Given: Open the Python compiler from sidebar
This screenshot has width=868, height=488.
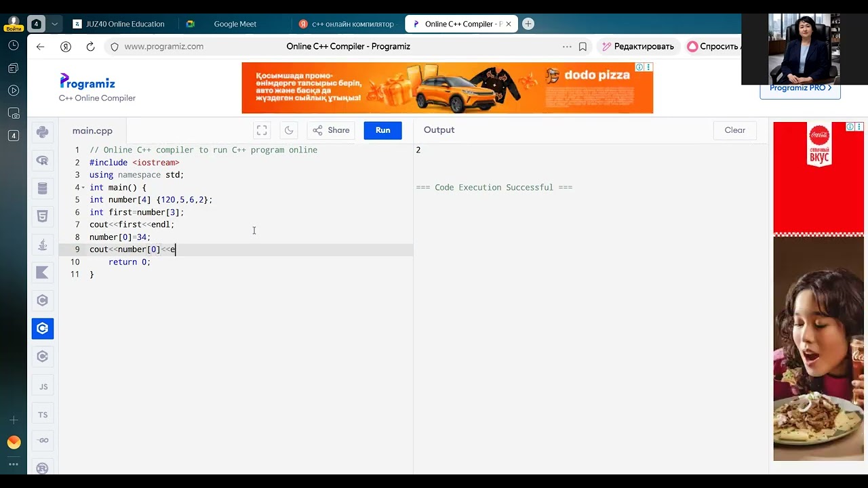Looking at the screenshot, I should 42,132.
